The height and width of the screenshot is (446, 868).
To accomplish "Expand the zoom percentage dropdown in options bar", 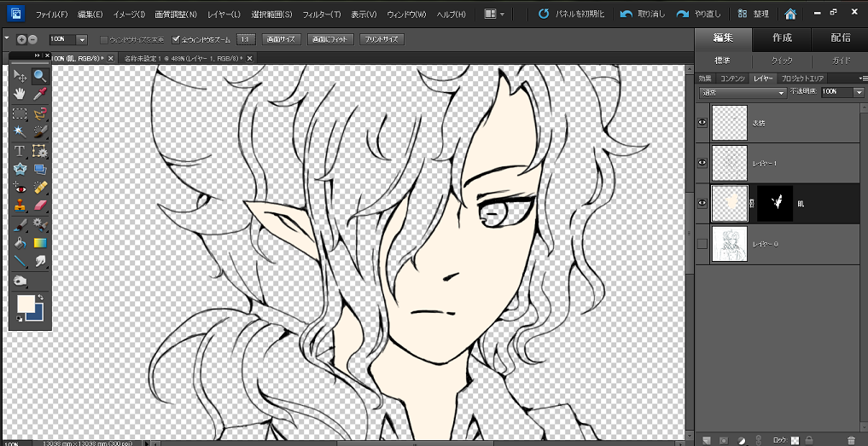I will click(82, 40).
